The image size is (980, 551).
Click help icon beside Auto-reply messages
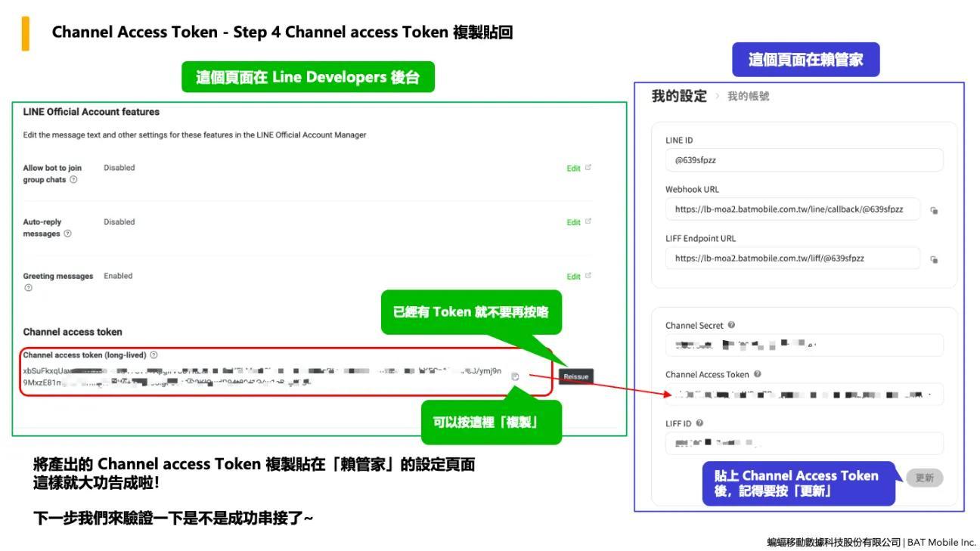tap(68, 234)
